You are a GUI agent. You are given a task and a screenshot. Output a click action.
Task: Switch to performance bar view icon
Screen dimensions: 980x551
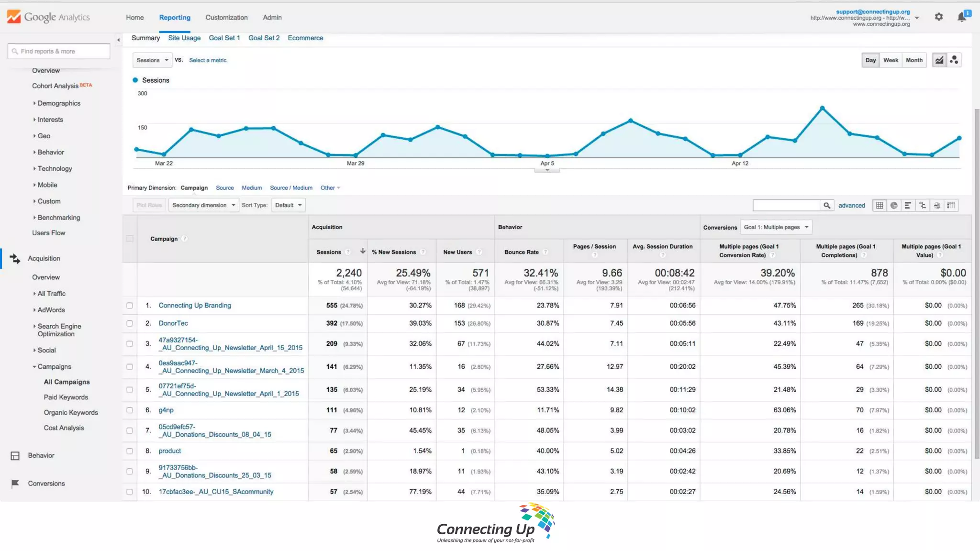(908, 205)
